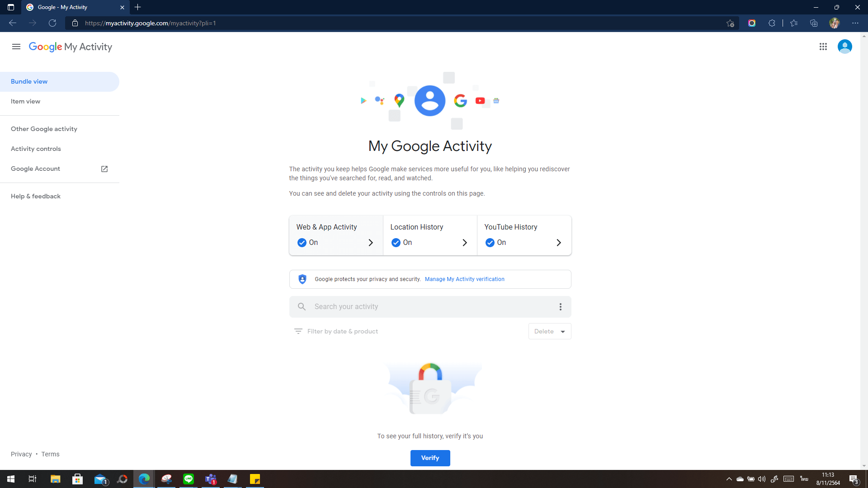Reload the current page
The width and height of the screenshot is (868, 488).
point(52,23)
